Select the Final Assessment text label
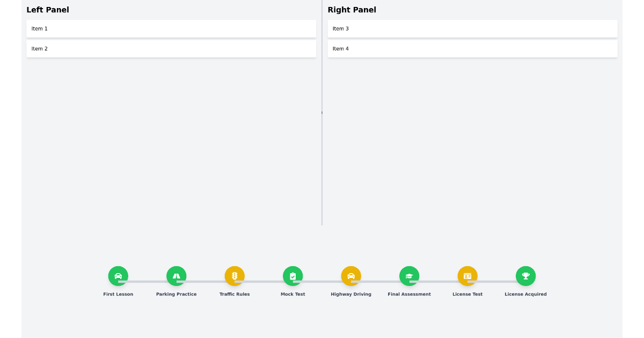The height and width of the screenshot is (338, 644). tap(409, 294)
